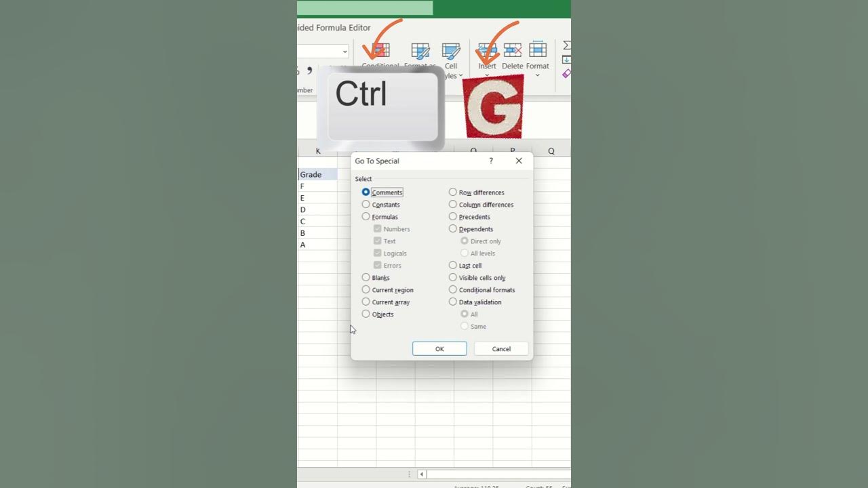868x488 pixels.
Task: Pick the Precedents radio option
Action: click(x=453, y=217)
